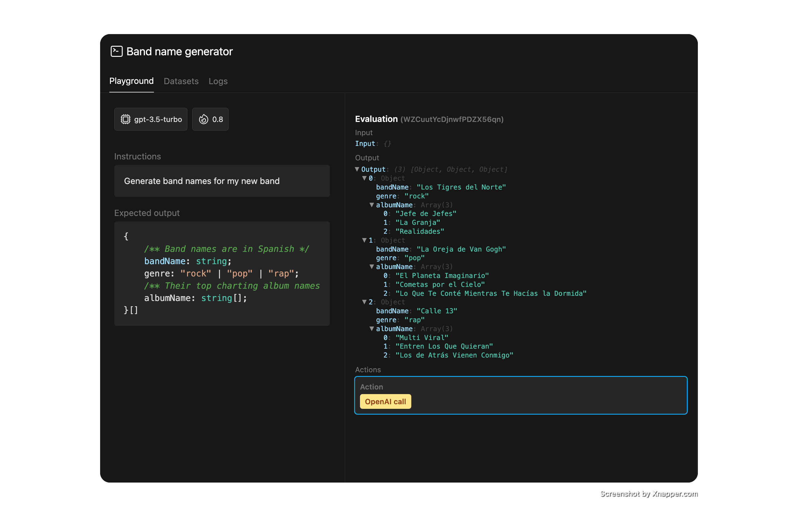Select the Playground tab
The width and height of the screenshot is (798, 532).
click(x=131, y=81)
